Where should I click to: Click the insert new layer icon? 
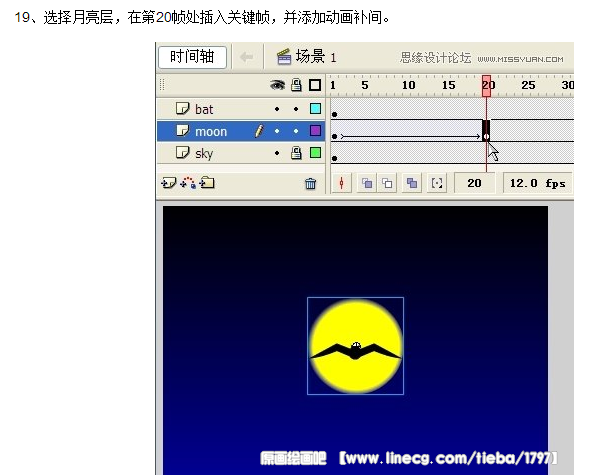pyautogui.click(x=168, y=183)
